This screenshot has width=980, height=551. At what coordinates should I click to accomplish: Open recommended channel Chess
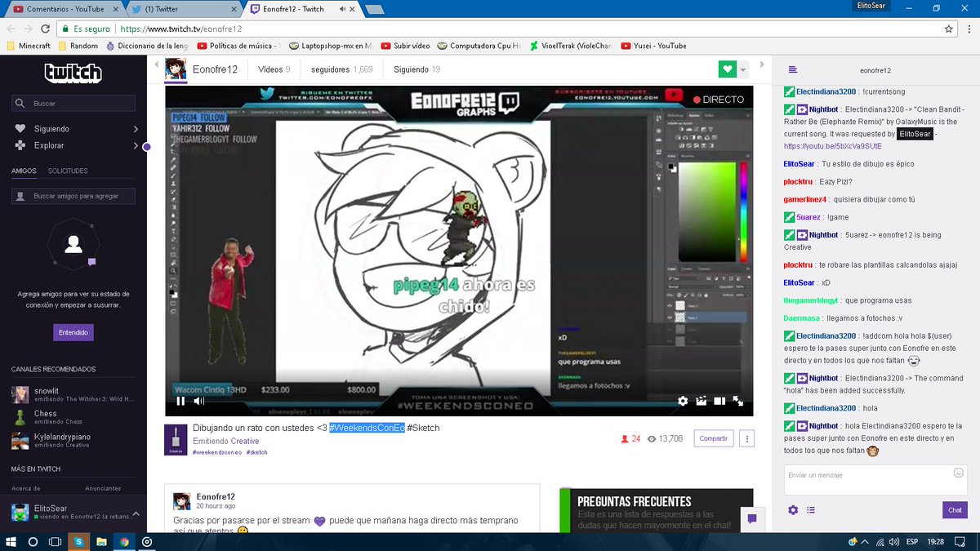coord(72,417)
